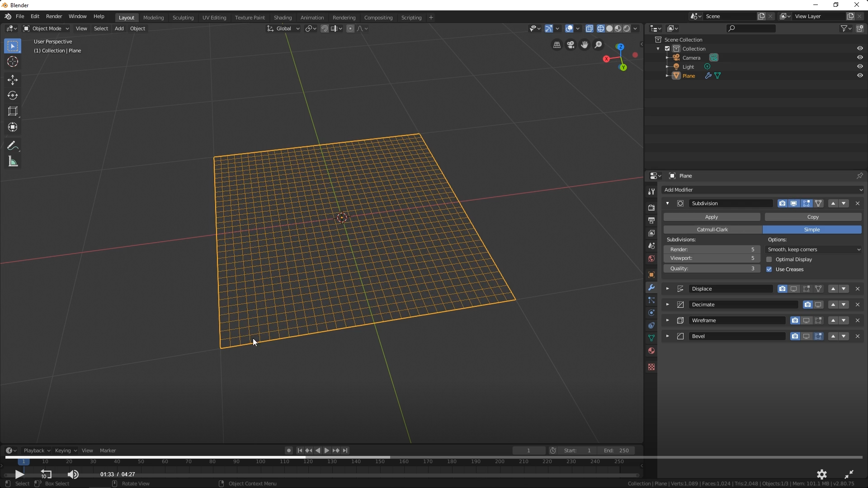
Task: Toggle Collection exclude checkbox in outliner
Action: click(x=667, y=49)
